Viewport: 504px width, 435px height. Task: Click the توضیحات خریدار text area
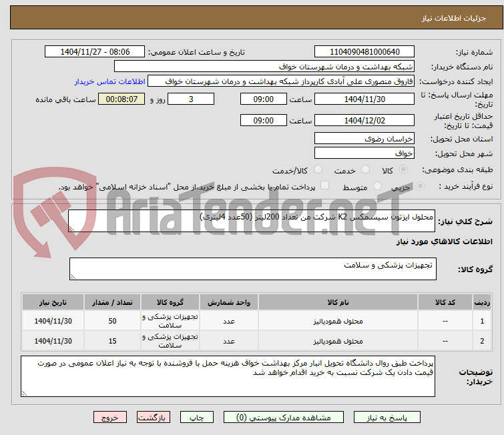click(228, 376)
